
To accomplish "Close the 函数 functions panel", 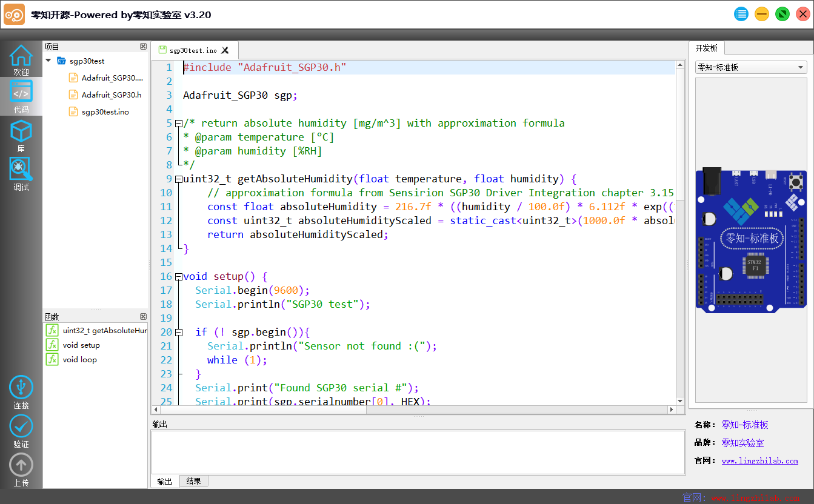I will click(143, 317).
